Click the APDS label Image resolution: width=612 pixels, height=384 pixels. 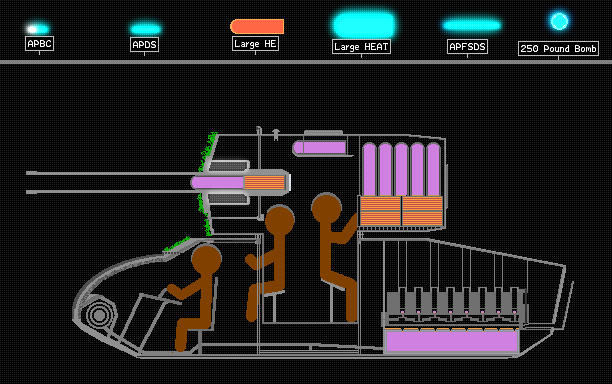pos(144,44)
